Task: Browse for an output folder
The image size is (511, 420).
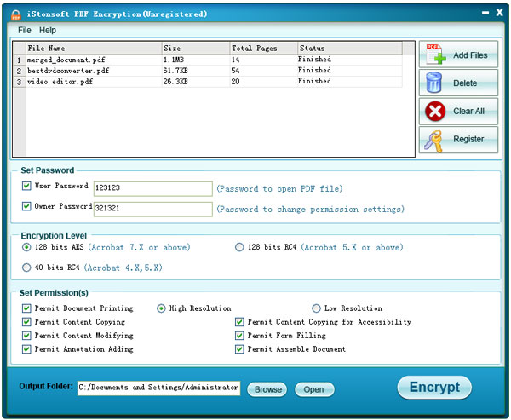Action: click(267, 389)
